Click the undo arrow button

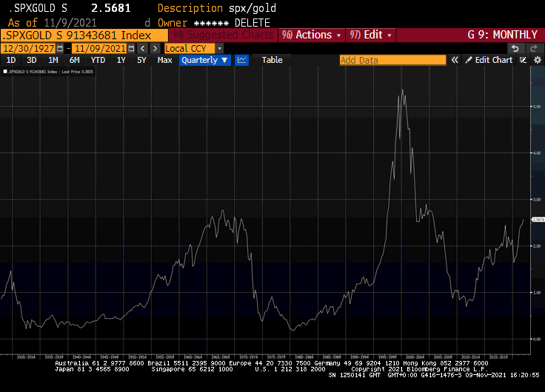coord(515,48)
